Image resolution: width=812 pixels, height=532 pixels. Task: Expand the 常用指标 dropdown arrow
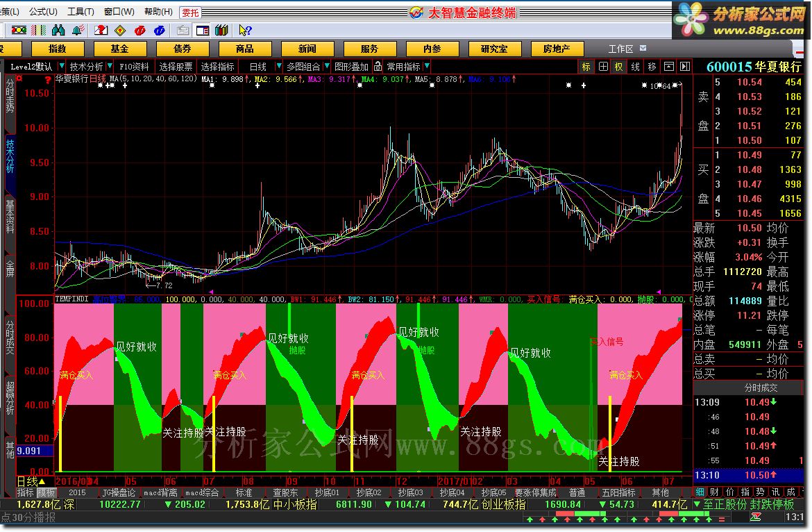(x=427, y=66)
